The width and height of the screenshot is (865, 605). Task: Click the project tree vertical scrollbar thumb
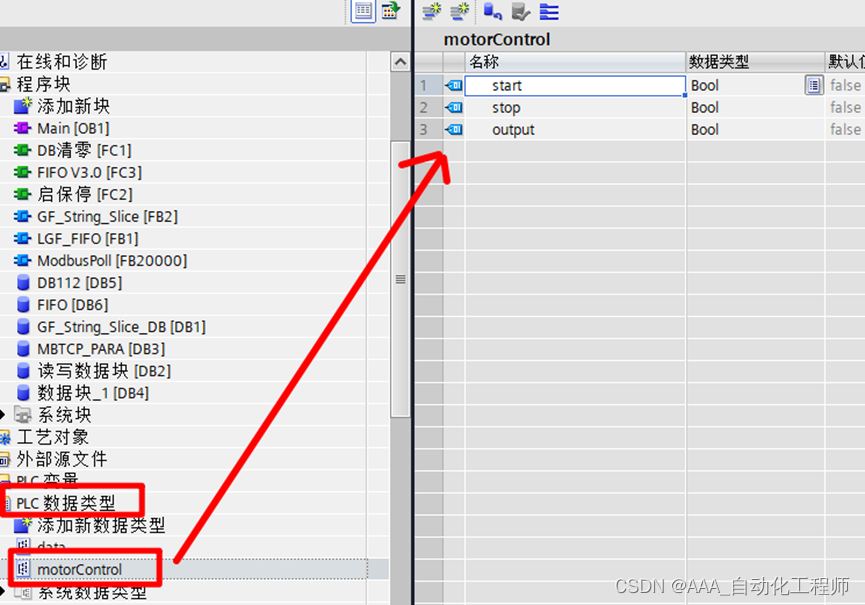(x=401, y=279)
